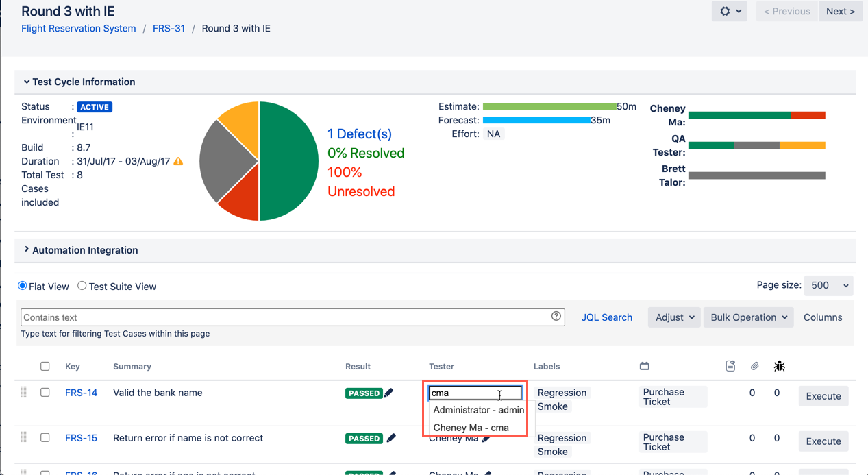Open the Page size dropdown
This screenshot has width=868, height=475.
click(829, 286)
